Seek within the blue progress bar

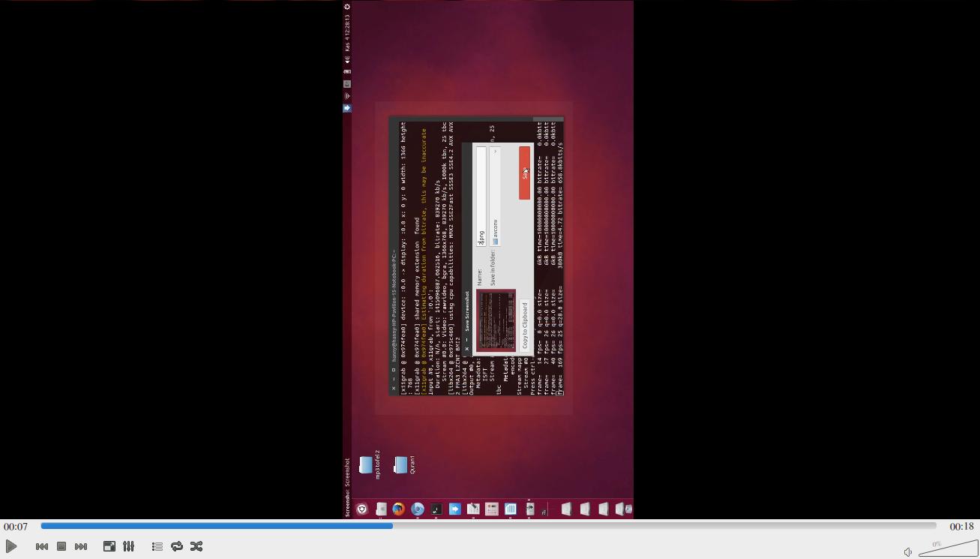pos(488,526)
